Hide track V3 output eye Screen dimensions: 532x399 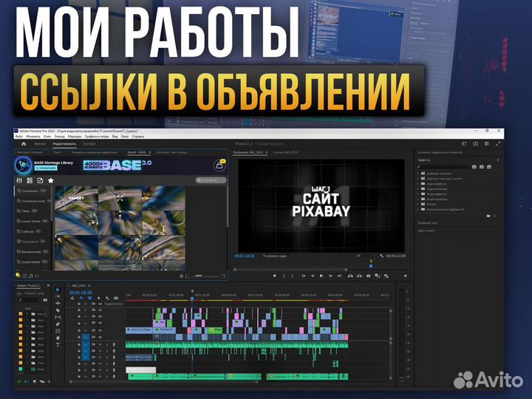click(x=100, y=323)
